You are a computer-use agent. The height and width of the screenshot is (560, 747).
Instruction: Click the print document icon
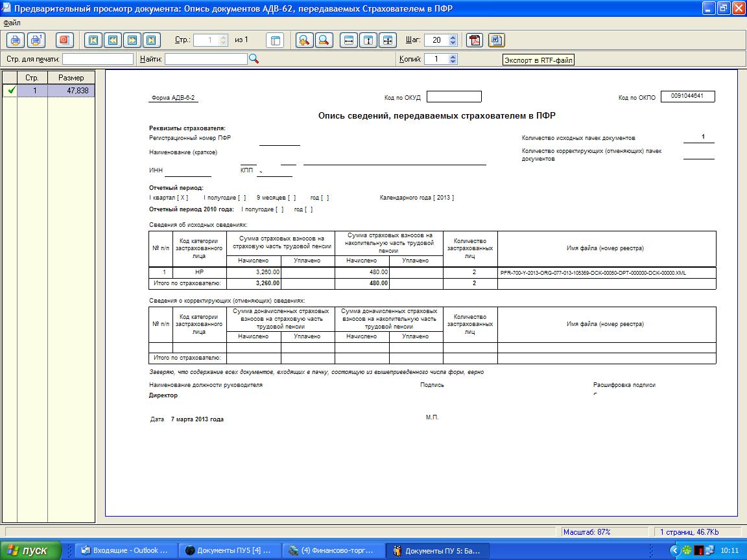pos(15,40)
